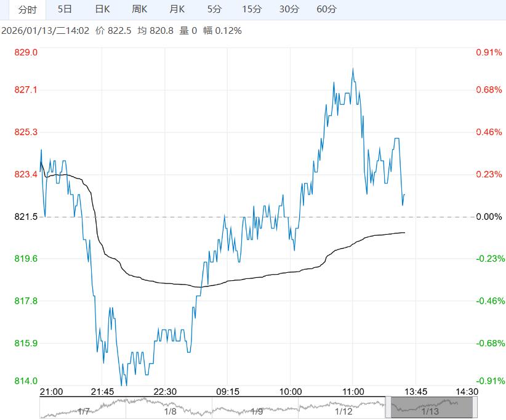Select the 日K daily candlestick tab

click(103, 9)
